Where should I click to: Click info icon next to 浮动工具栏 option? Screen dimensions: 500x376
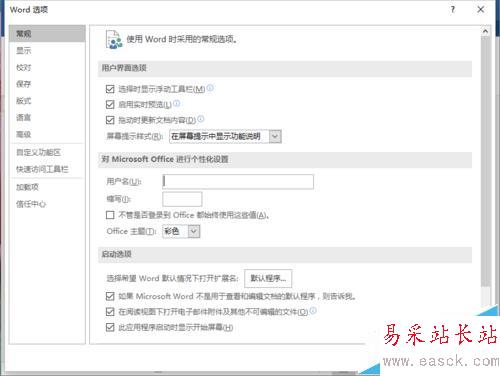click(210, 88)
